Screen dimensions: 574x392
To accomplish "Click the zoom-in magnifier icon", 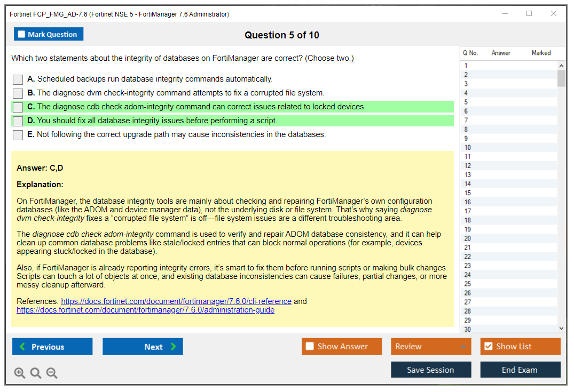I will [x=20, y=373].
